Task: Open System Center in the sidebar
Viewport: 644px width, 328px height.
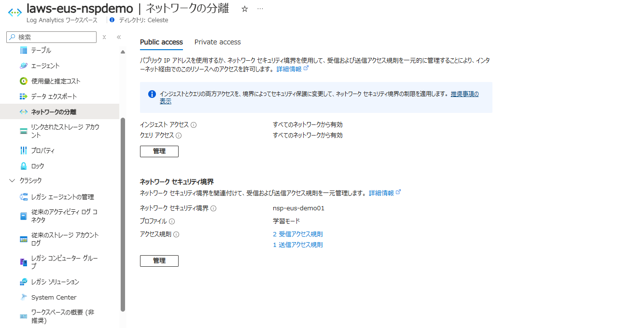Action: tap(54, 297)
